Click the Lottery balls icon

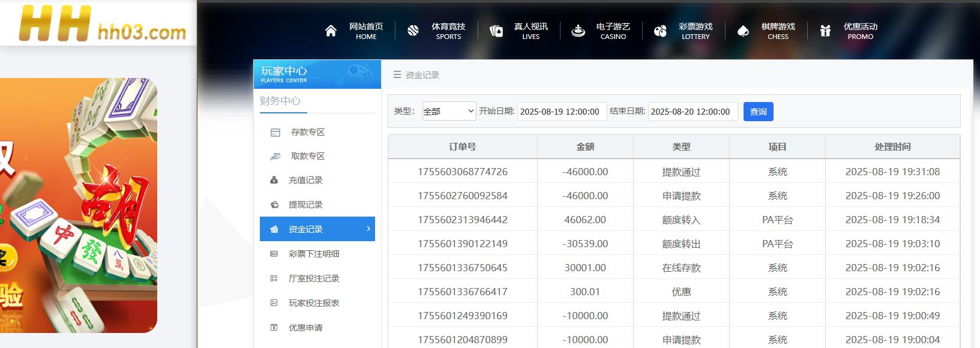[660, 31]
